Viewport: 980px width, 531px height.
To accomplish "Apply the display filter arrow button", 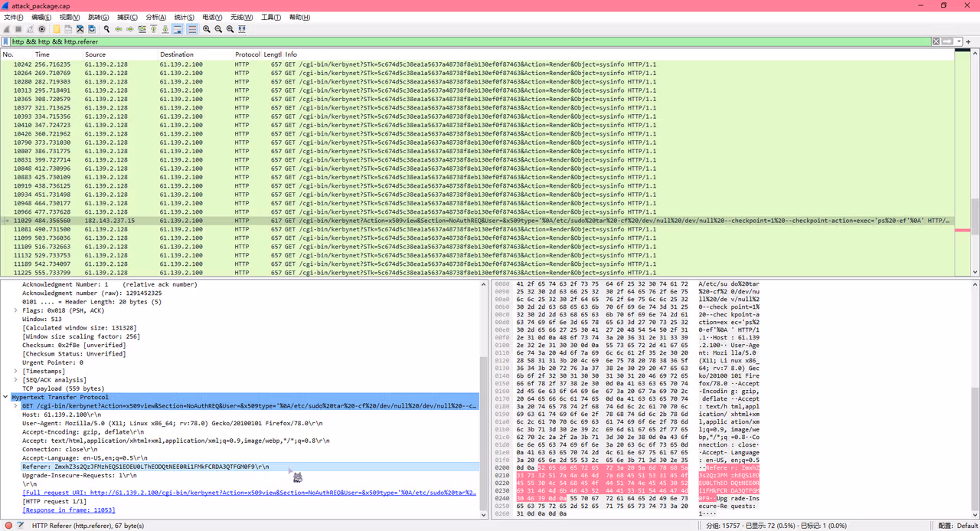I will [x=947, y=41].
